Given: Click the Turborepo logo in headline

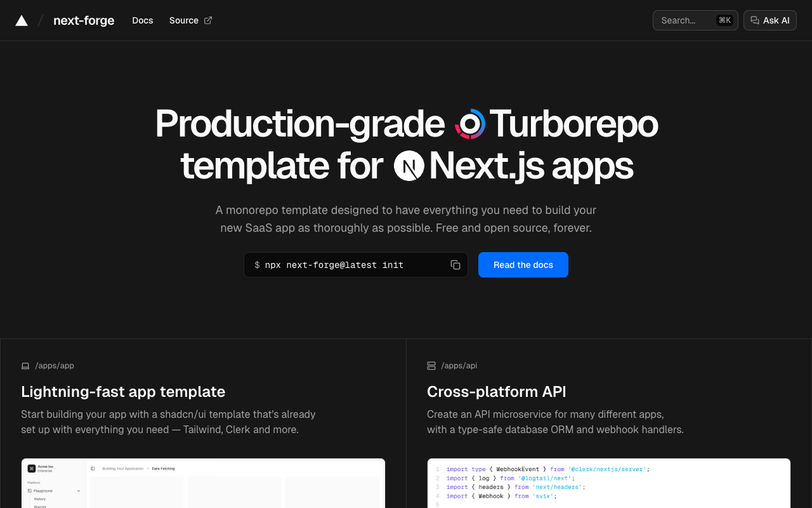Looking at the screenshot, I should [470, 124].
